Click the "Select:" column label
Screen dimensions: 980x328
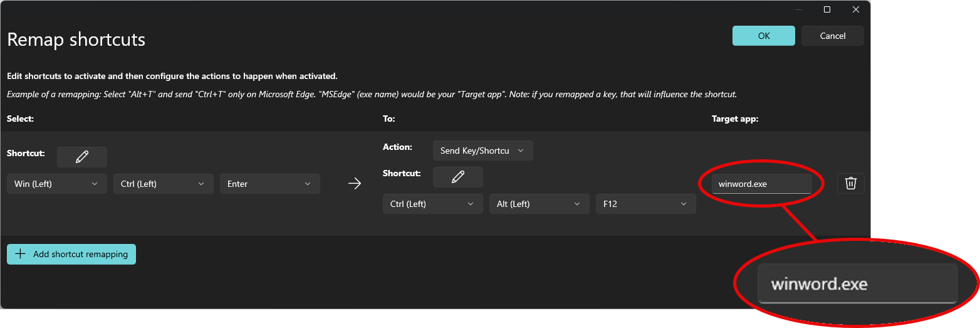pyautogui.click(x=20, y=118)
